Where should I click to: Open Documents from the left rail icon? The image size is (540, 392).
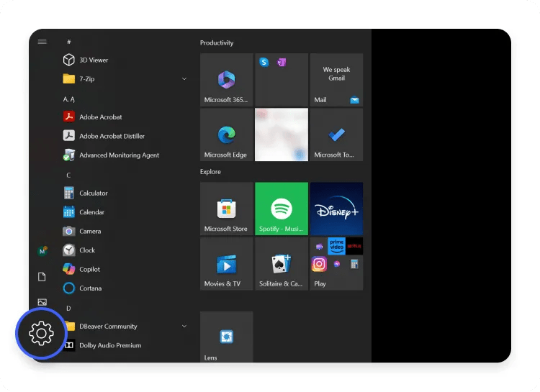tap(42, 277)
